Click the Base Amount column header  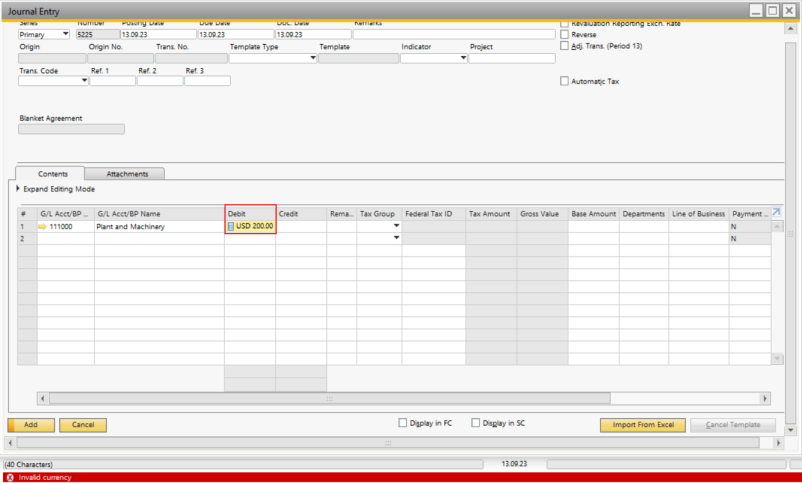593,214
